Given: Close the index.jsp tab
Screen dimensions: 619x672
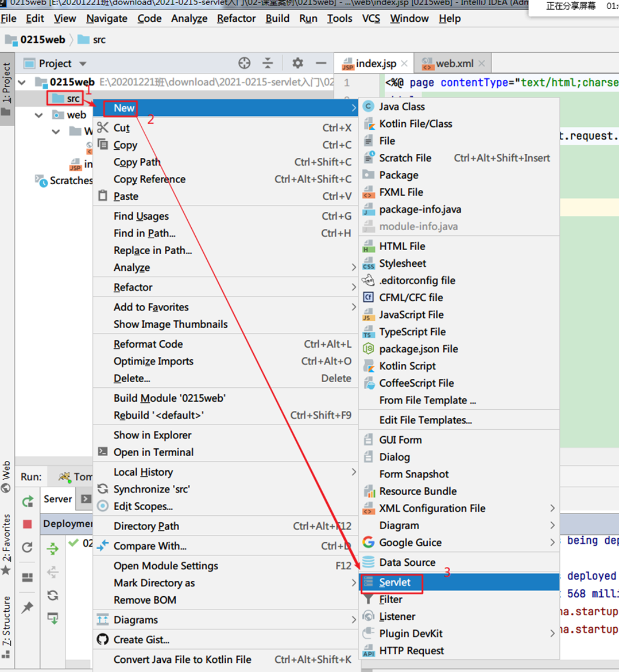Looking at the screenshot, I should (404, 64).
